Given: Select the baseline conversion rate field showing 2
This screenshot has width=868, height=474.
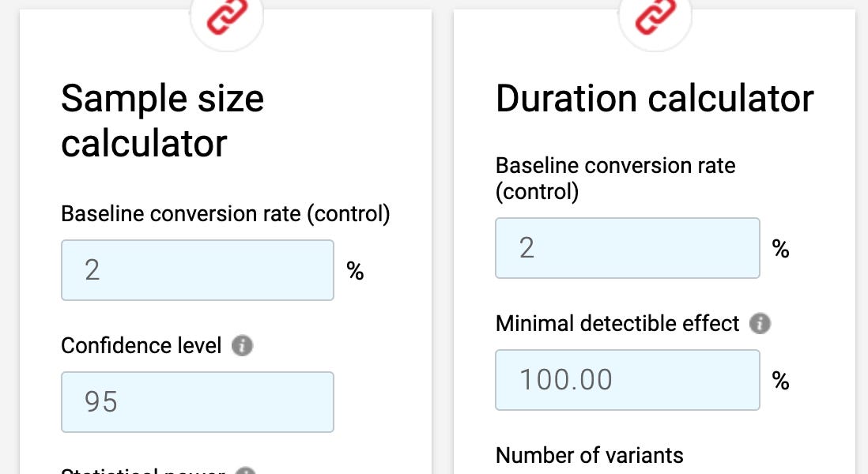Looking at the screenshot, I should [x=197, y=270].
